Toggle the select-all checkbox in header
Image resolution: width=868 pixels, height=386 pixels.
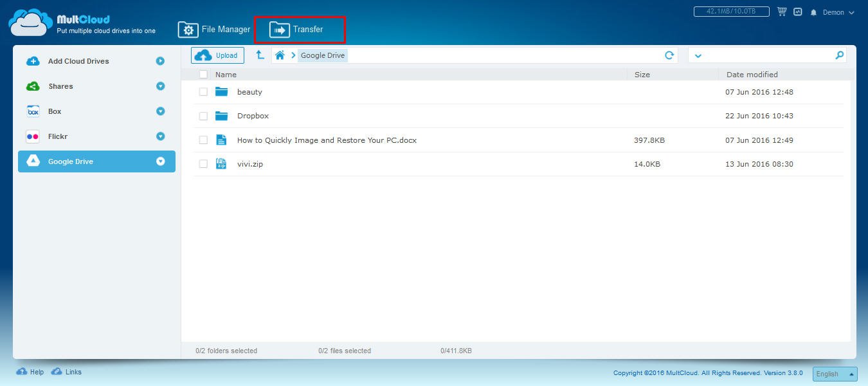203,75
